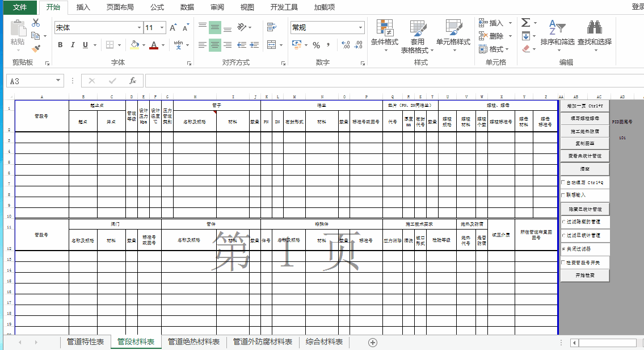Click the increase font size icon
Image resolution: width=644 pixels, height=350 pixels.
coord(173,27)
